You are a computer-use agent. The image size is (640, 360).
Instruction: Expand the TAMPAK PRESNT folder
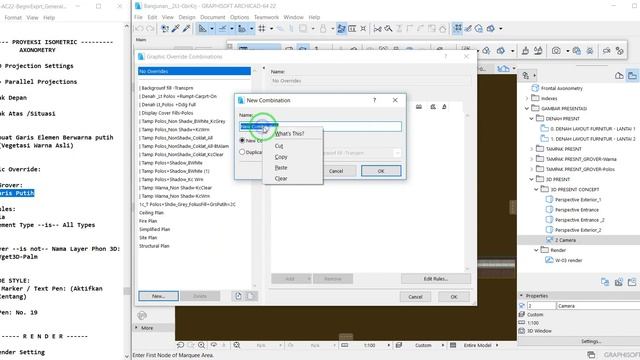[531, 149]
